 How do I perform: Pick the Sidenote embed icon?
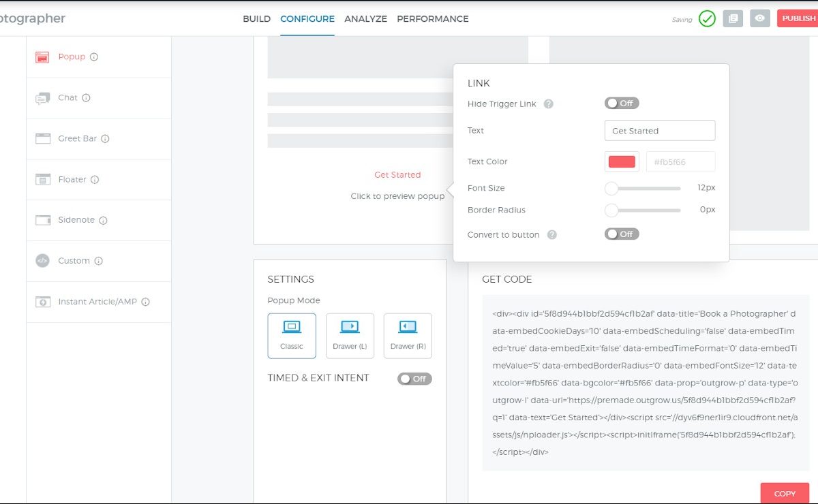42,220
